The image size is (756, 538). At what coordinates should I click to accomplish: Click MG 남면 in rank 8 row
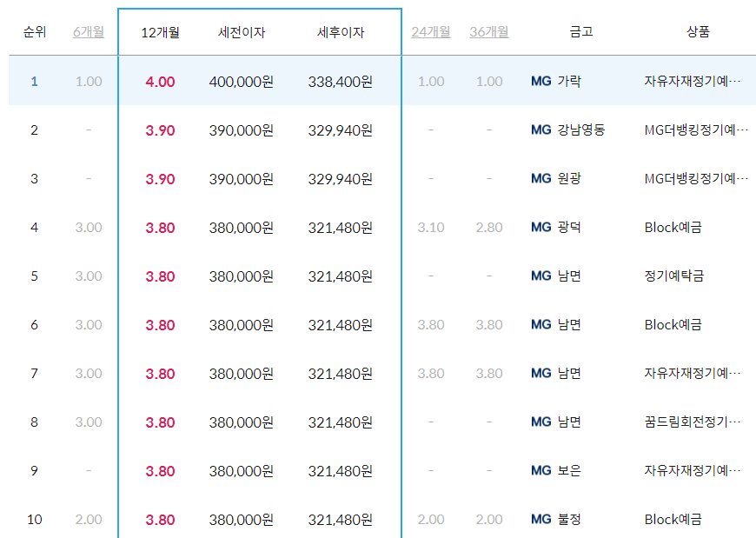[556, 422]
